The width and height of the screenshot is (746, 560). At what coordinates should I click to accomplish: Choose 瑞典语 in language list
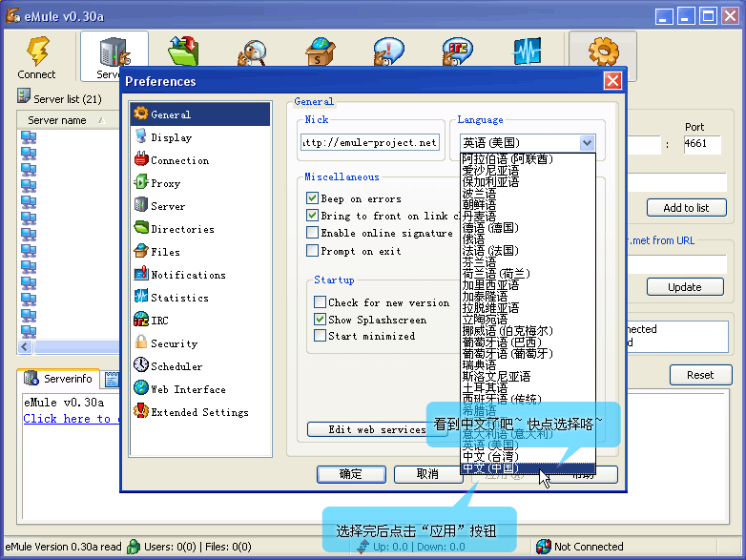[x=528, y=365]
